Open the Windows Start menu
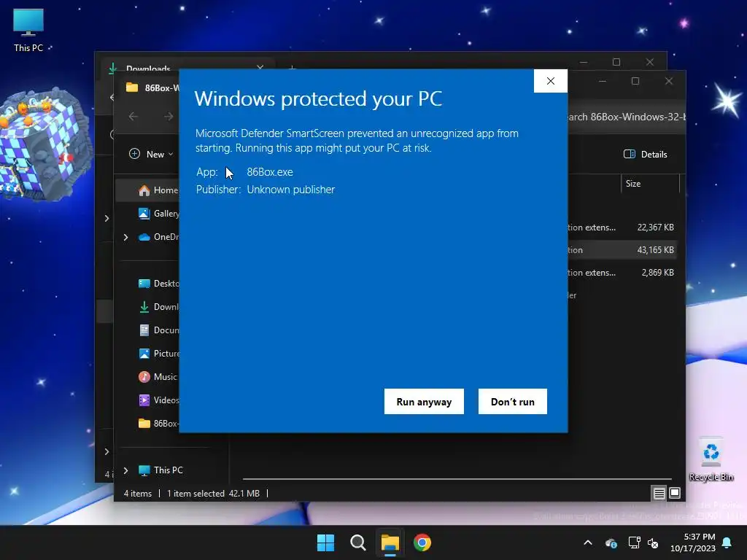Screen dimensions: 747x560 tap(326, 542)
